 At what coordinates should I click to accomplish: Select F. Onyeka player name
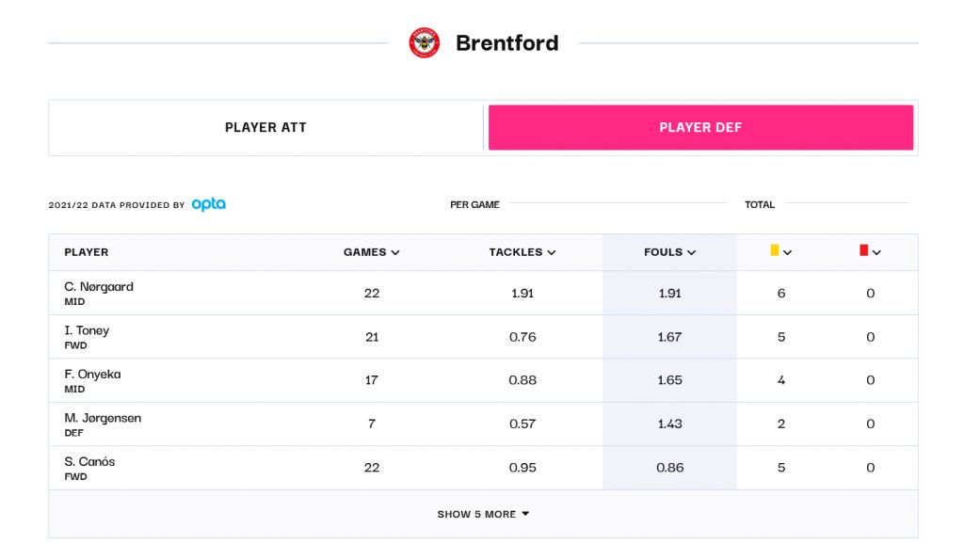92,374
